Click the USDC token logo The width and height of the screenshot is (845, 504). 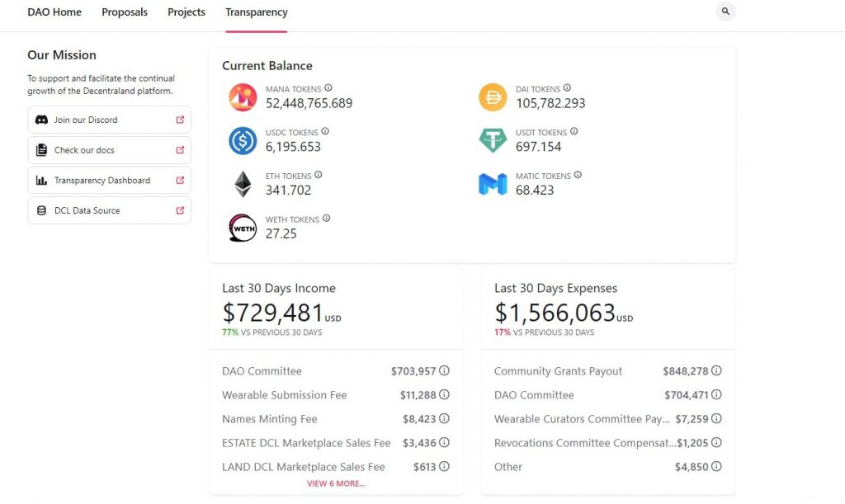243,141
